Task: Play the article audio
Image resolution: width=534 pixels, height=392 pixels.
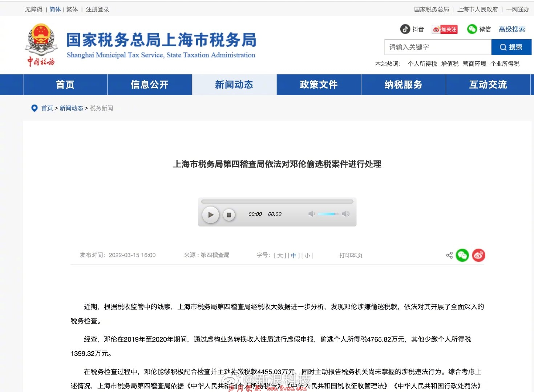Action: pyautogui.click(x=211, y=215)
